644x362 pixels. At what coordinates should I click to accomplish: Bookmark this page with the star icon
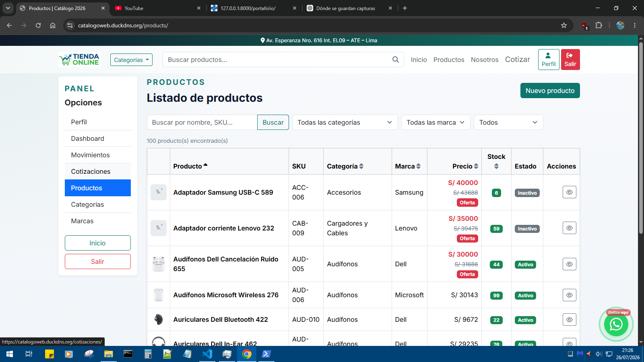(x=564, y=25)
